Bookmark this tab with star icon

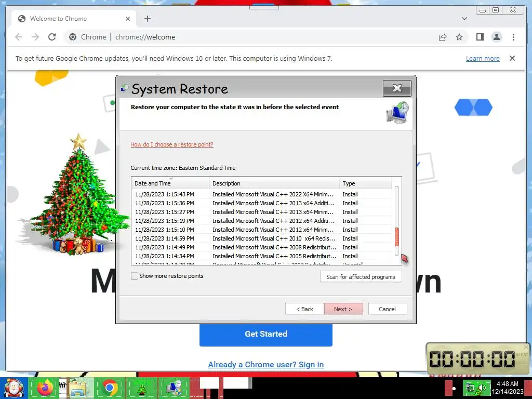[x=459, y=37]
